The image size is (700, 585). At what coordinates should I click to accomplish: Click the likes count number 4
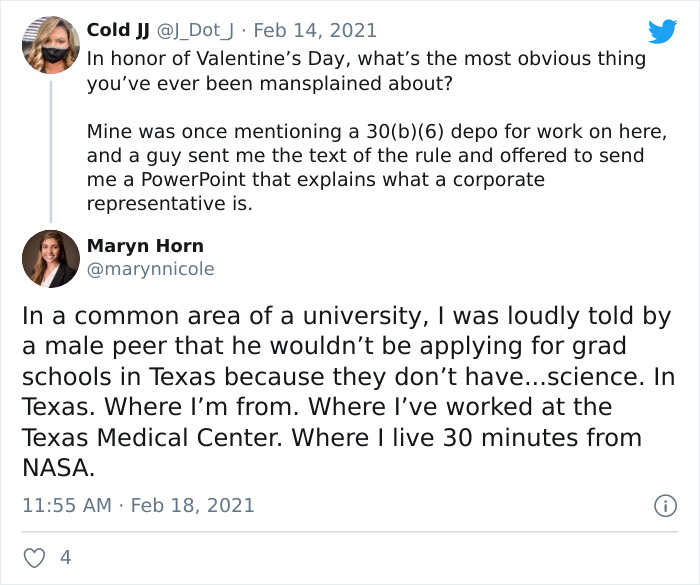click(66, 558)
